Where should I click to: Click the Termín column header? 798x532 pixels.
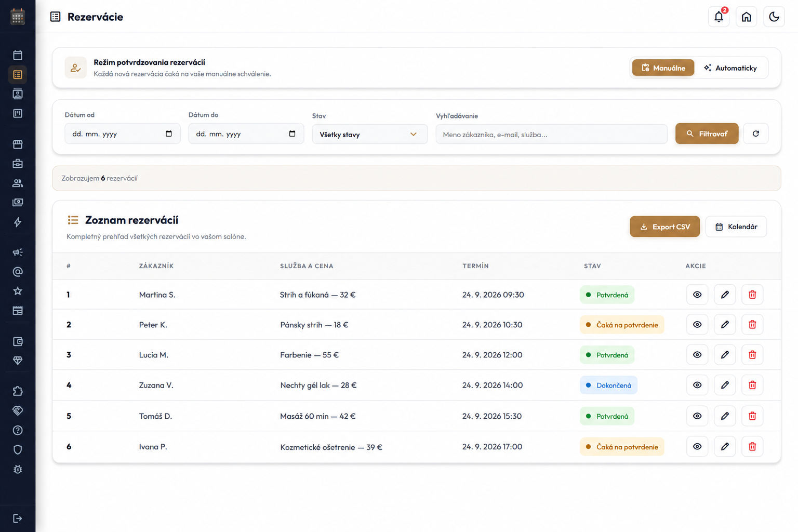pyautogui.click(x=475, y=265)
